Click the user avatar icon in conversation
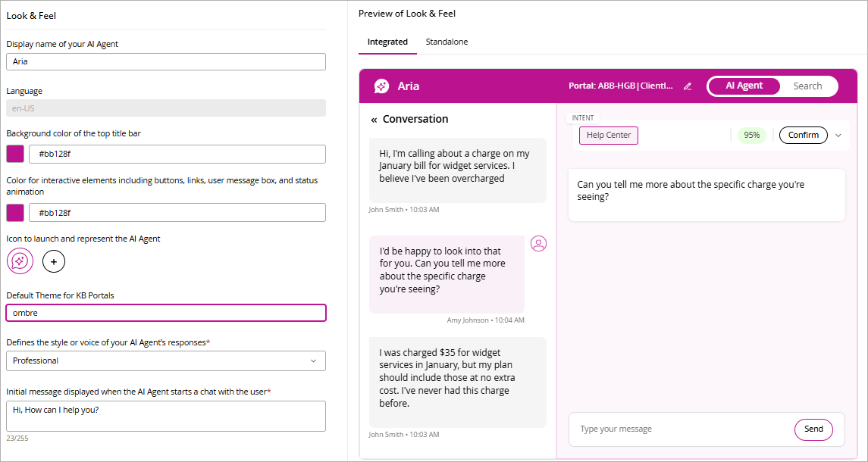Screen dimensions: 868x462 pyautogui.click(x=539, y=244)
